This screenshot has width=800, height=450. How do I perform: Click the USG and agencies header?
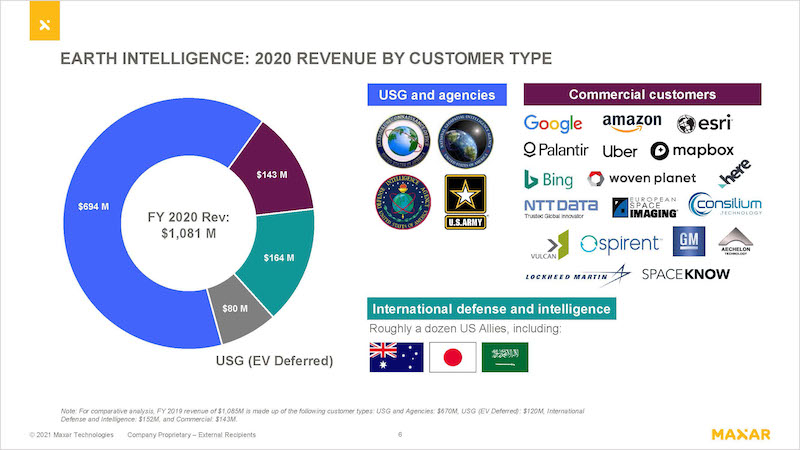pyautogui.click(x=437, y=95)
